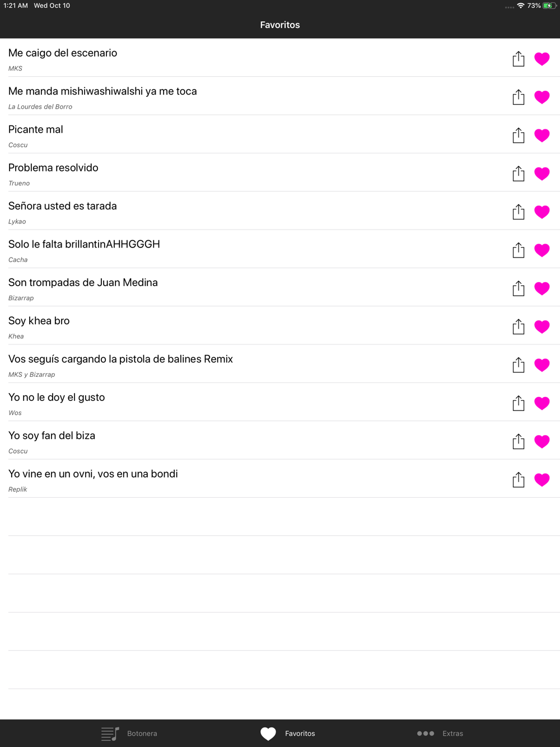
Task: Open the Extras tab
Action: (440, 734)
